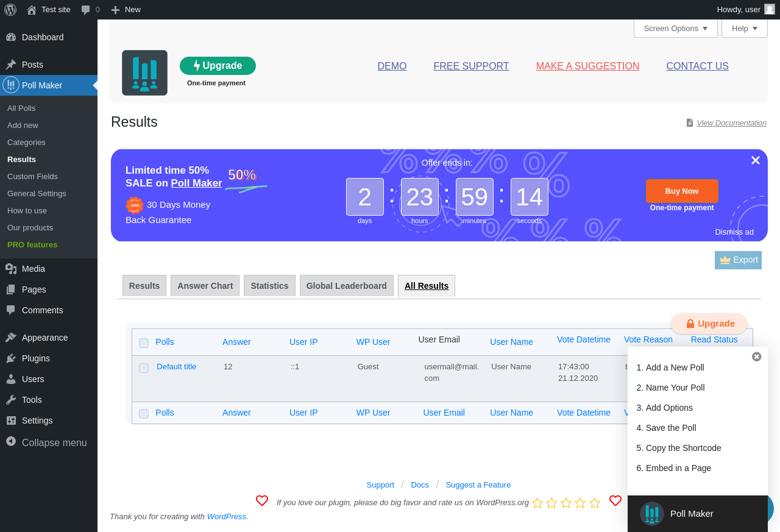Click the Poll Maker plugin logo
The width and height of the screenshot is (780, 532).
click(x=144, y=73)
